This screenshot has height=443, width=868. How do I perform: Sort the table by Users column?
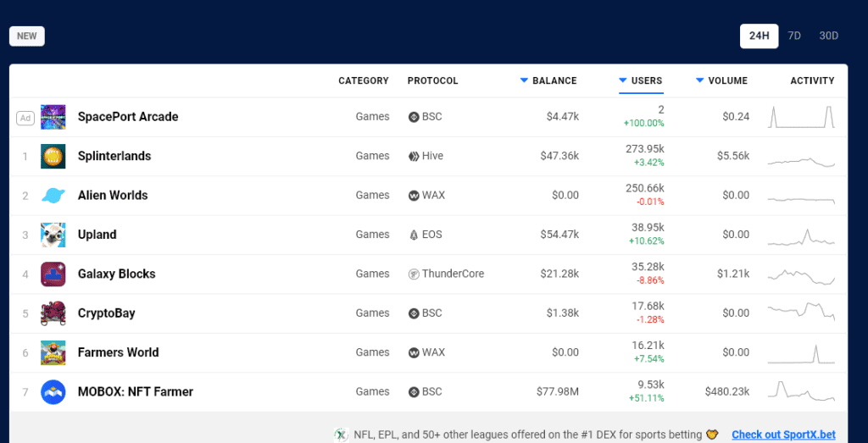pos(641,80)
